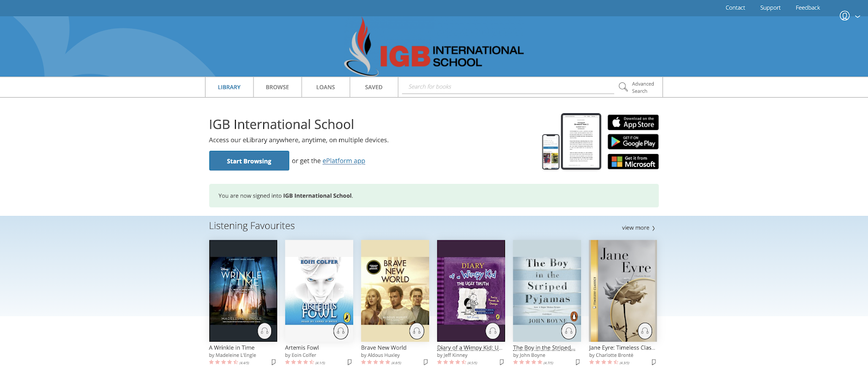
Task: Click the Diary of a Wimpy Kid title
Action: (470, 348)
